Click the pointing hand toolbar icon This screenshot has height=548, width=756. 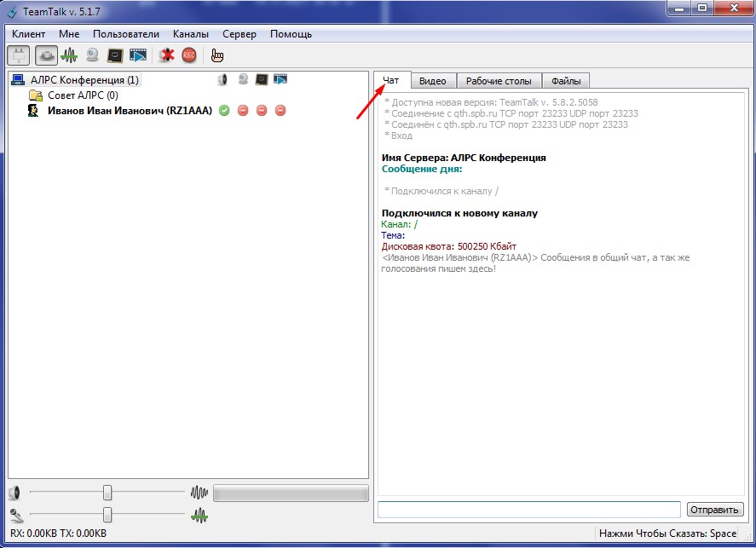click(216, 55)
